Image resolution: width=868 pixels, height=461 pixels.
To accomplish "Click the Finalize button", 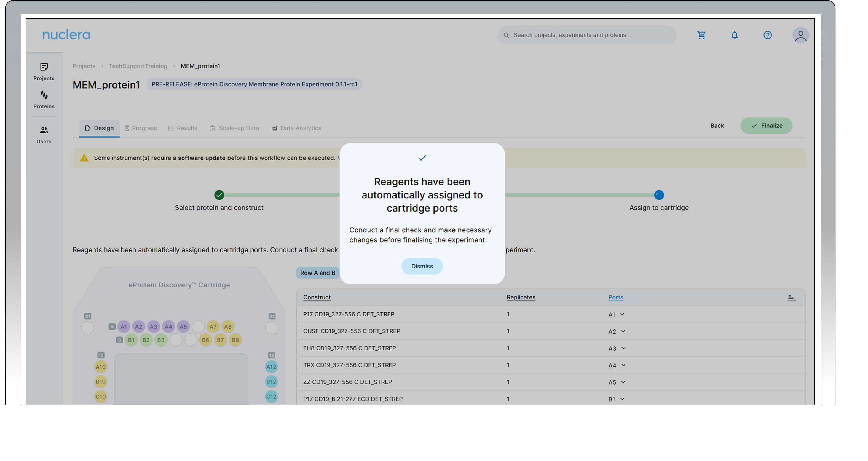I will click(x=766, y=126).
